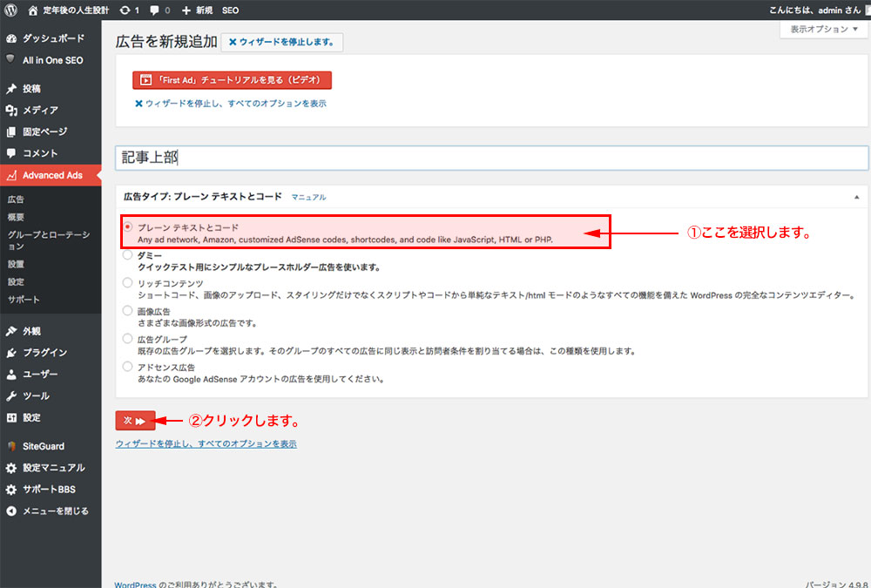This screenshot has height=588, width=871.
Task: Open 広告 submenu item
Action: (x=16, y=199)
